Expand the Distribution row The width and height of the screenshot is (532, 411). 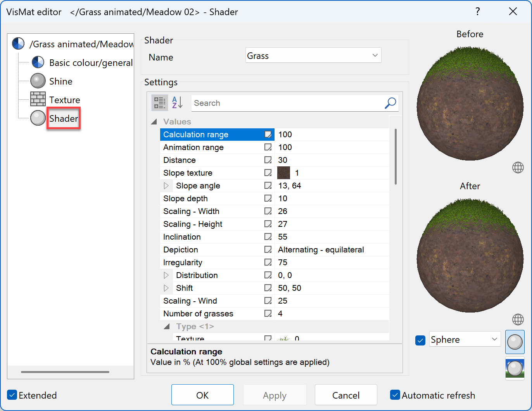click(x=167, y=275)
